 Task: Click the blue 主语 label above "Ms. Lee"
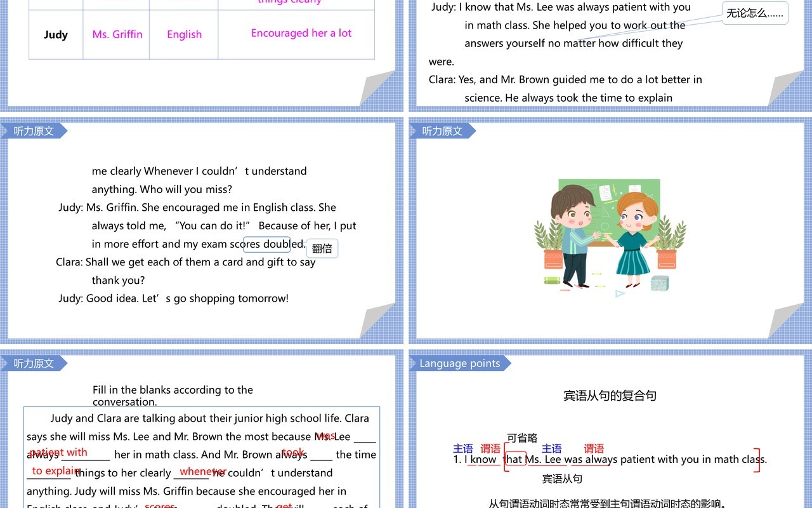click(551, 448)
